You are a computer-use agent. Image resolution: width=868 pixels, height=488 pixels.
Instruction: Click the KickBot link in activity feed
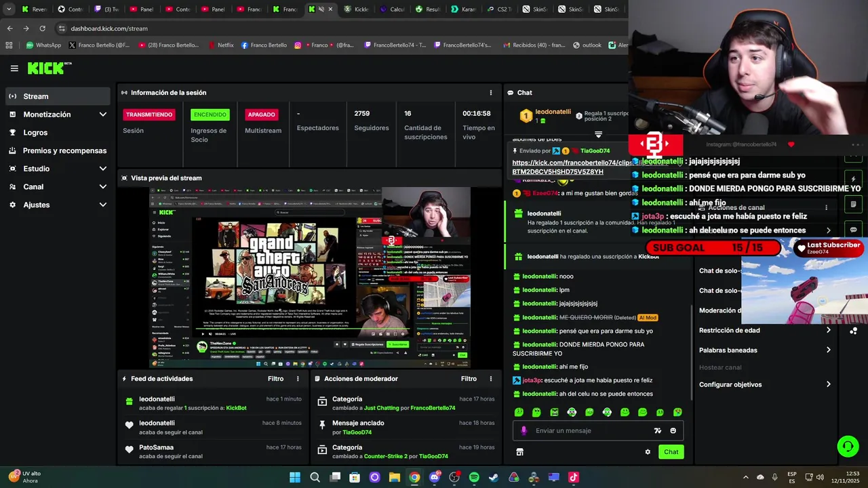click(x=237, y=408)
